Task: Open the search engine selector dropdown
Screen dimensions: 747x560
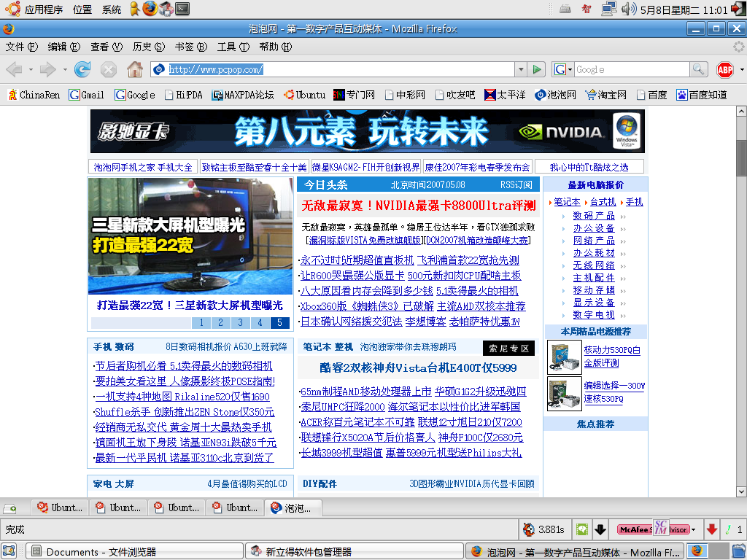Action: tap(562, 69)
